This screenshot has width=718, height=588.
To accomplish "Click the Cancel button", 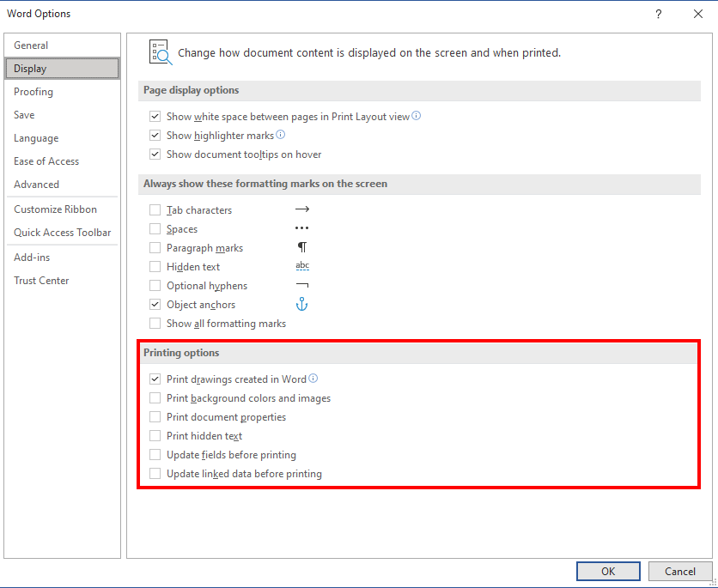I will coord(680,571).
